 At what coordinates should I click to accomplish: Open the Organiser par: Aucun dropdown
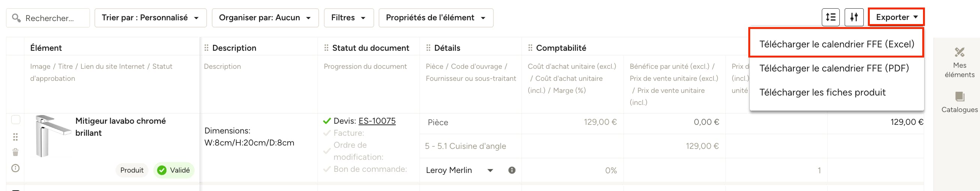pyautogui.click(x=265, y=18)
